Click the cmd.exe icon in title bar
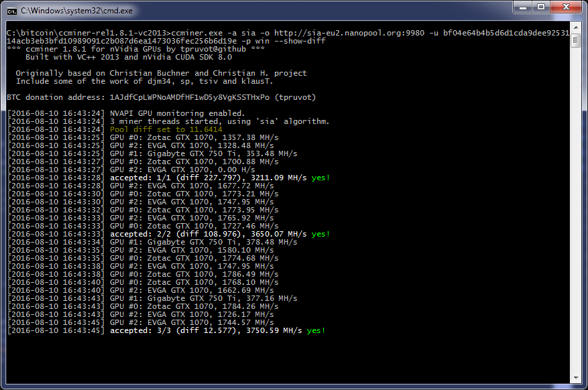The width and height of the screenshot is (588, 390). point(12,10)
